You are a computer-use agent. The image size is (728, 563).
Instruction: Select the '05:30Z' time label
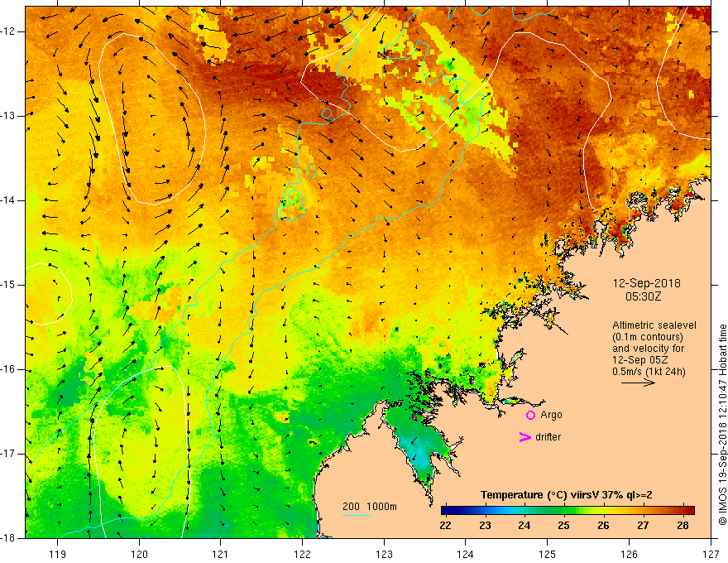643,296
